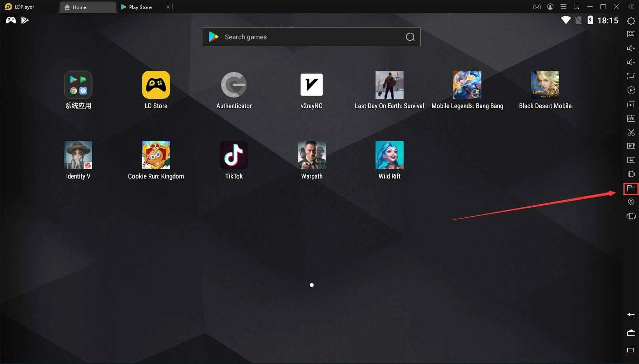Screen dimensions: 639x364
Task: Open the operation recorder (synchronizer) tool
Action: (x=631, y=90)
